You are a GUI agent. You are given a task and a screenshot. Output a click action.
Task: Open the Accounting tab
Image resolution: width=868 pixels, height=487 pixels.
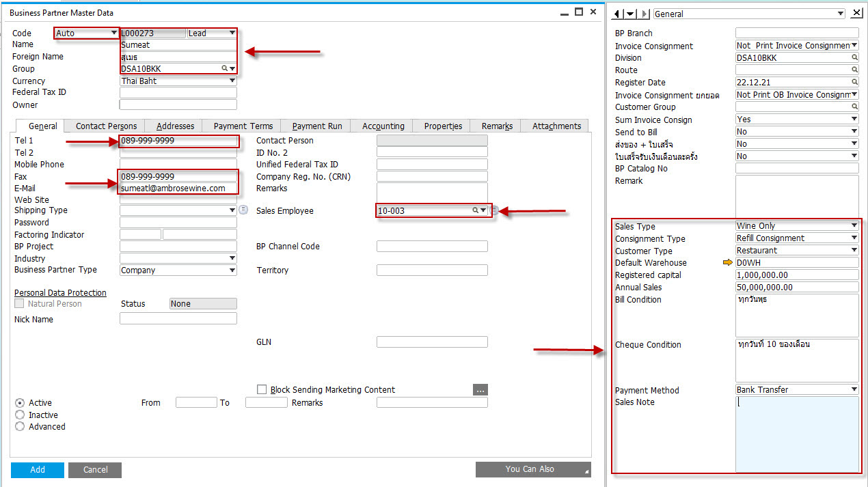383,126
